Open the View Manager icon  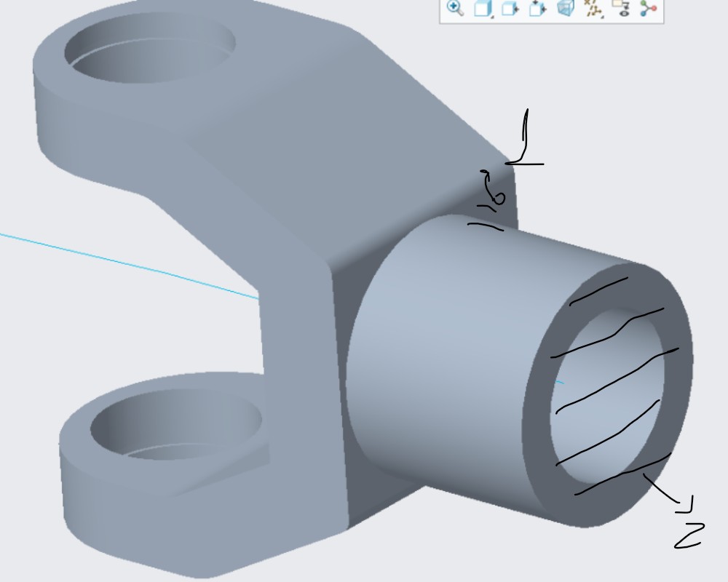pyautogui.click(x=537, y=8)
